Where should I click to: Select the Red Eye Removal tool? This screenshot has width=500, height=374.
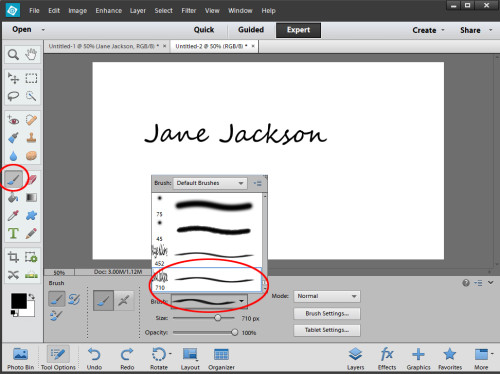[13, 120]
